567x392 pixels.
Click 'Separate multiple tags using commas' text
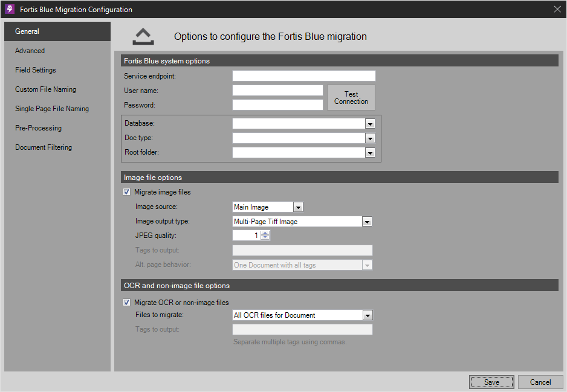tap(290, 342)
